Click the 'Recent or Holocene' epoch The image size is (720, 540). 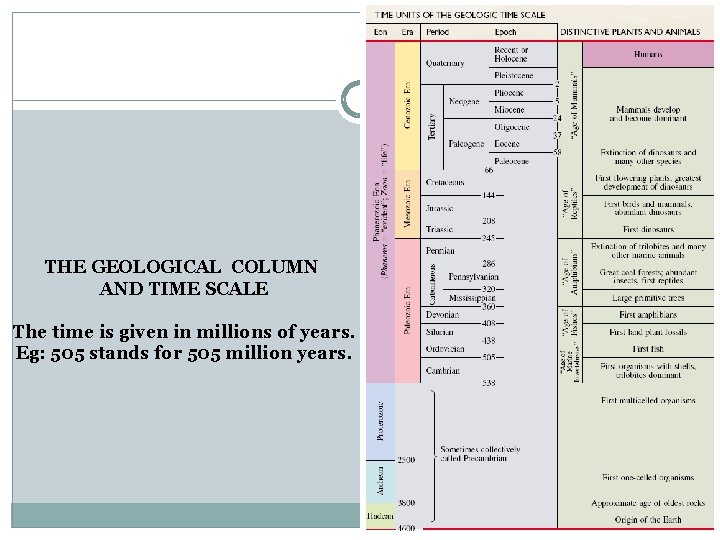click(511, 54)
